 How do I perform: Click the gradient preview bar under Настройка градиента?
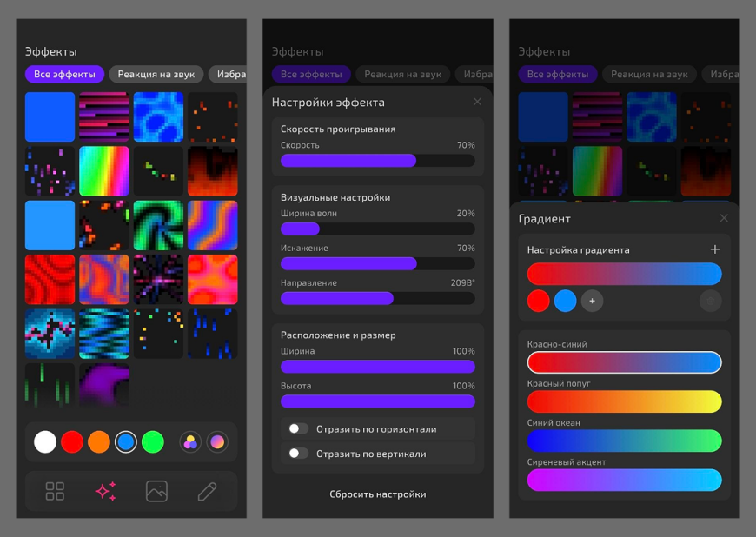[x=625, y=274]
